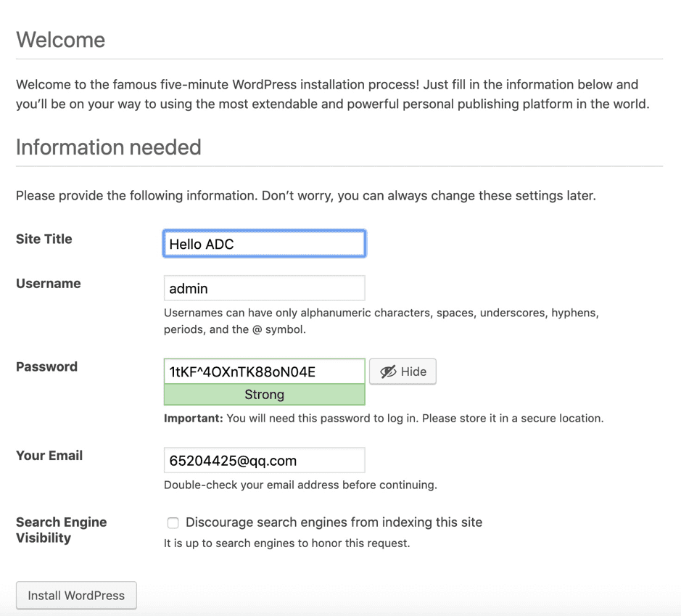Click the green Strong strength indicator

pos(264,395)
